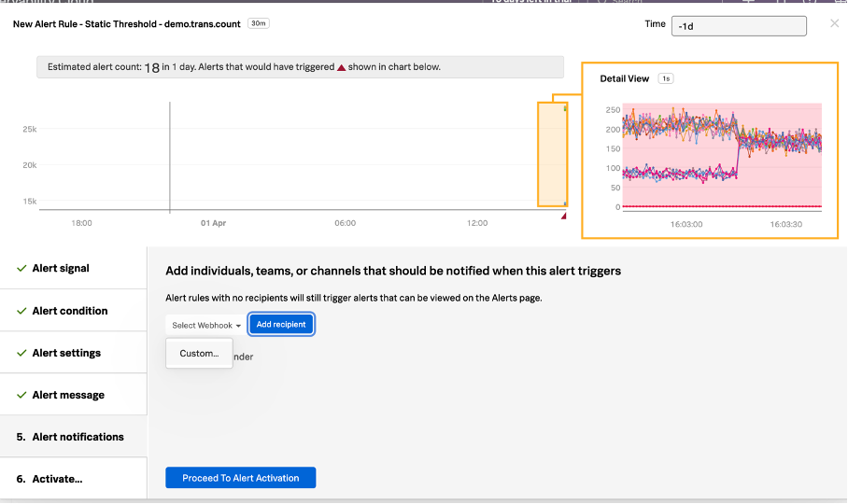Choose Custom... from the webhook menu
Viewport: 848px width, 504px height.
click(x=199, y=354)
